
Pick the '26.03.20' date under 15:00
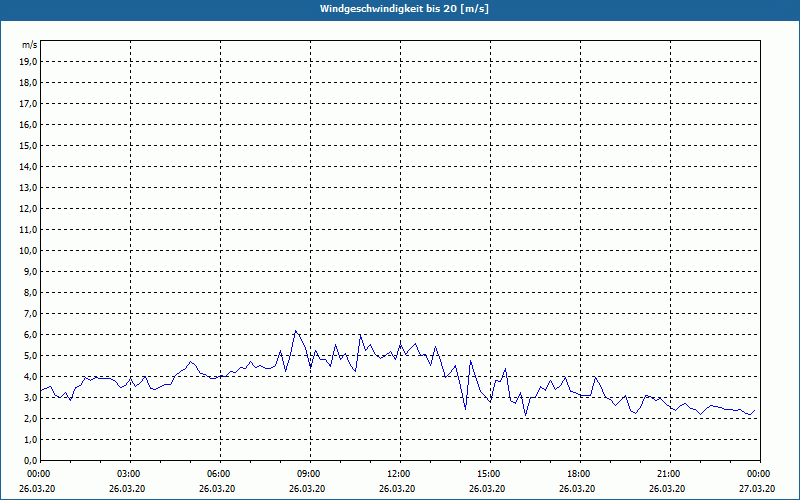point(487,489)
